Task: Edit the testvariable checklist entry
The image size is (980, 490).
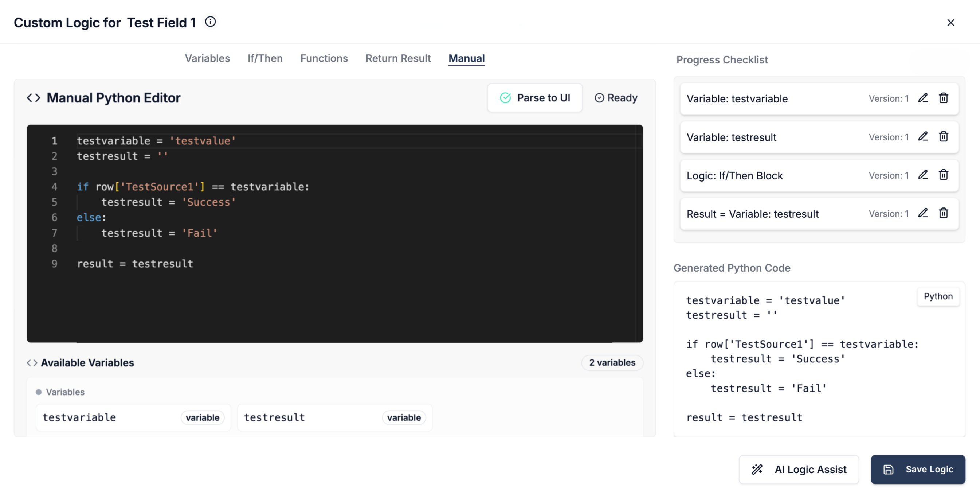Action: click(923, 98)
